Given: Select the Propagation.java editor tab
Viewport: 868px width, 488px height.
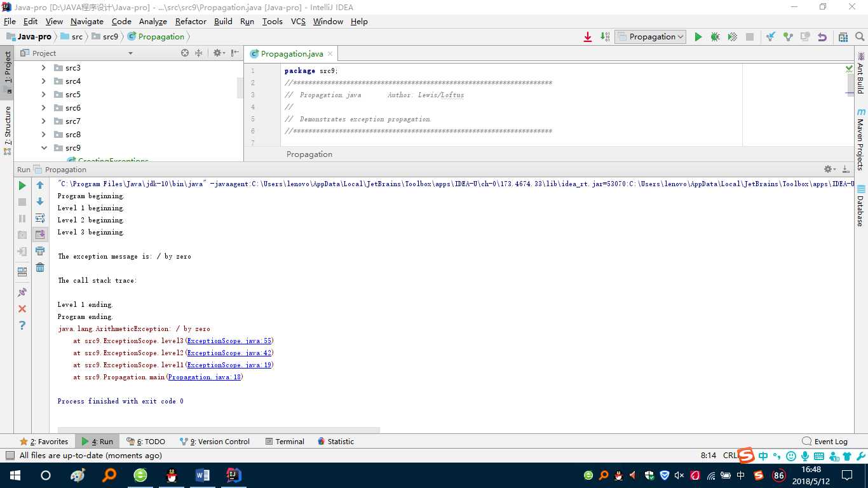Looking at the screenshot, I should coord(292,54).
